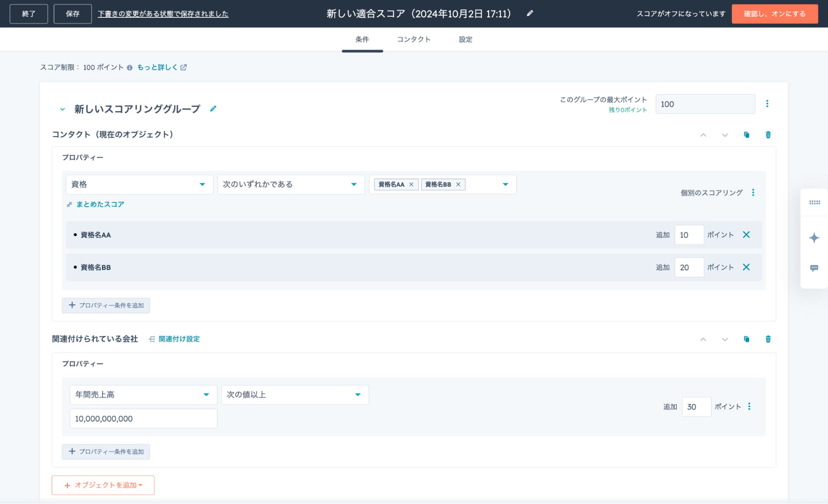Screen dimensions: 828x504
Task: Move 関連付けられている会社 section down
Action: (x=725, y=339)
